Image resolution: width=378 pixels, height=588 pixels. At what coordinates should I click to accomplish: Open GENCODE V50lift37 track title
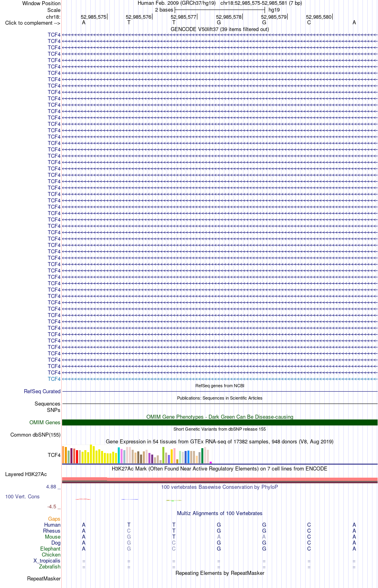220,29
